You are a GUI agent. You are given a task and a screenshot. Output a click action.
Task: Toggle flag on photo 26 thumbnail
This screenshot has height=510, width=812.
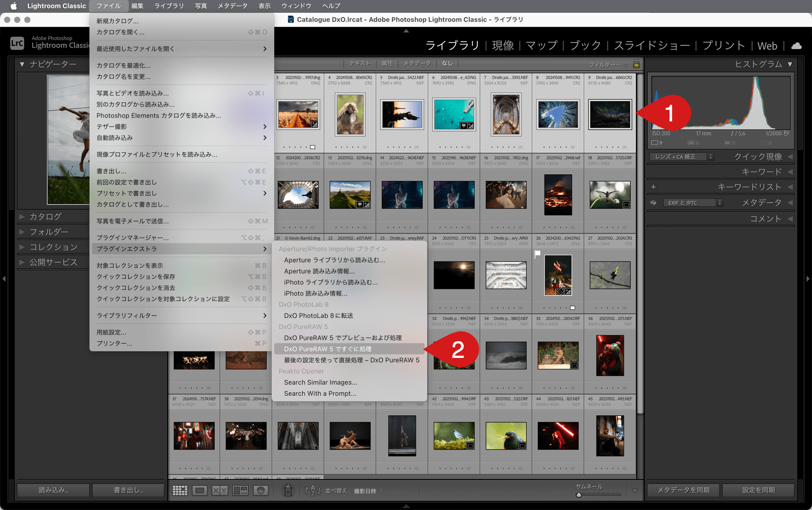pyautogui.click(x=537, y=254)
